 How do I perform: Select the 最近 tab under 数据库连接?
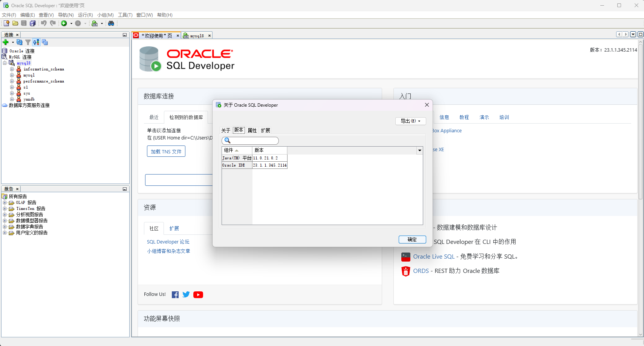click(x=154, y=117)
